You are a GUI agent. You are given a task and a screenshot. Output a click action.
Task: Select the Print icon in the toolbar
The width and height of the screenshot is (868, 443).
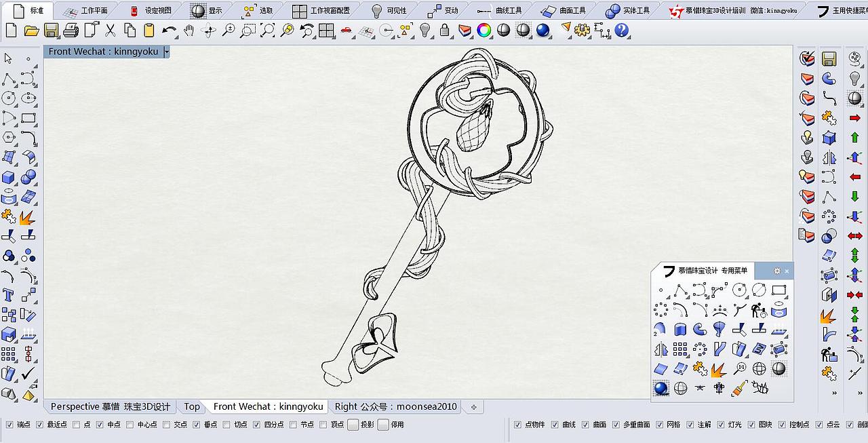click(x=72, y=31)
